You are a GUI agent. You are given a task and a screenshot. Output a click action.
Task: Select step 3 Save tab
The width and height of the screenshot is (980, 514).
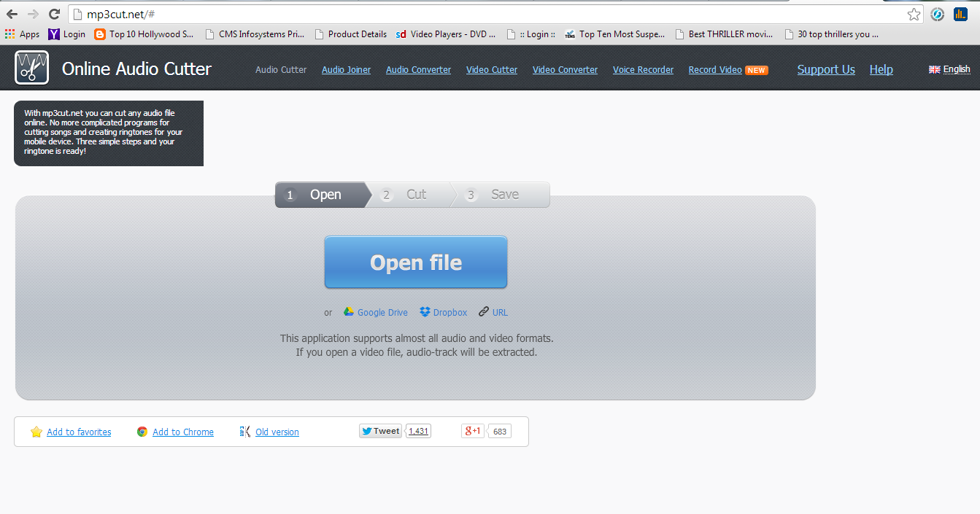[x=500, y=195]
